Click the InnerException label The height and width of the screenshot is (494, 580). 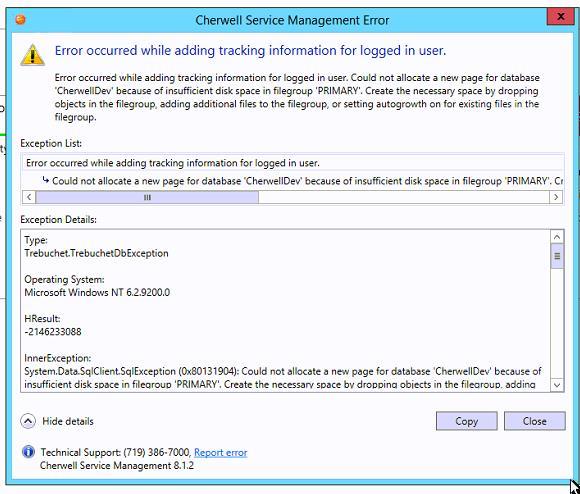click(57, 358)
